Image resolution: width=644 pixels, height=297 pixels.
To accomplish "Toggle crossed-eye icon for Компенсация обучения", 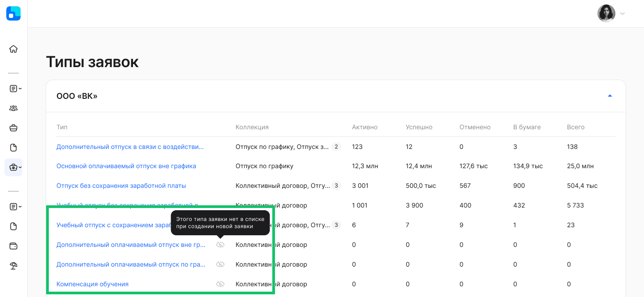I will coord(220,284).
